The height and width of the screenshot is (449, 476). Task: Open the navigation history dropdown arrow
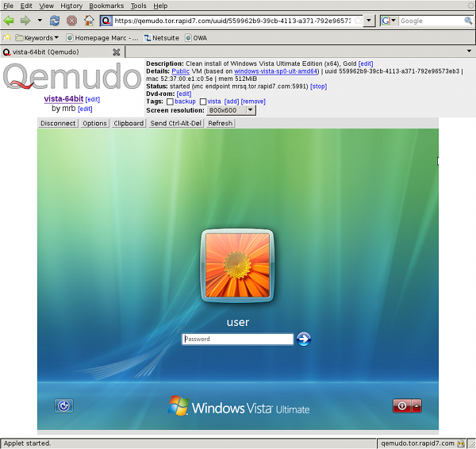click(40, 21)
